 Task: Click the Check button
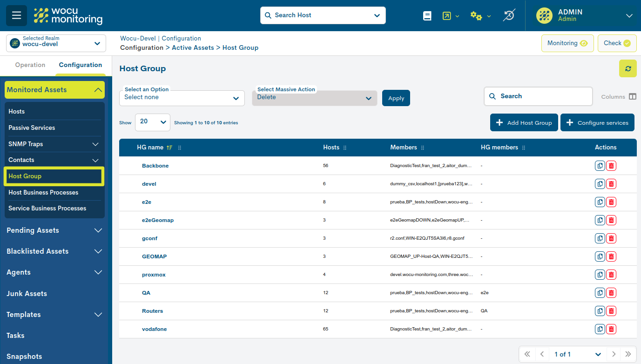click(x=617, y=43)
